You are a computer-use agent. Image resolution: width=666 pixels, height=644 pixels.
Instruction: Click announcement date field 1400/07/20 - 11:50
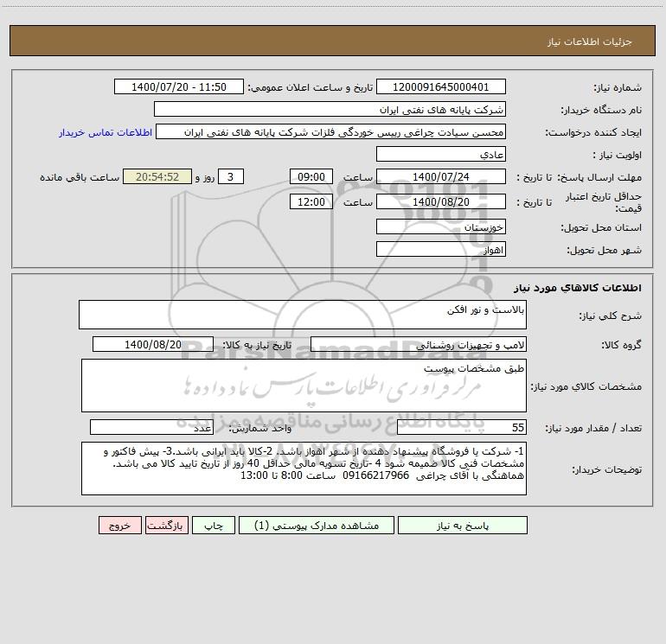tap(179, 86)
